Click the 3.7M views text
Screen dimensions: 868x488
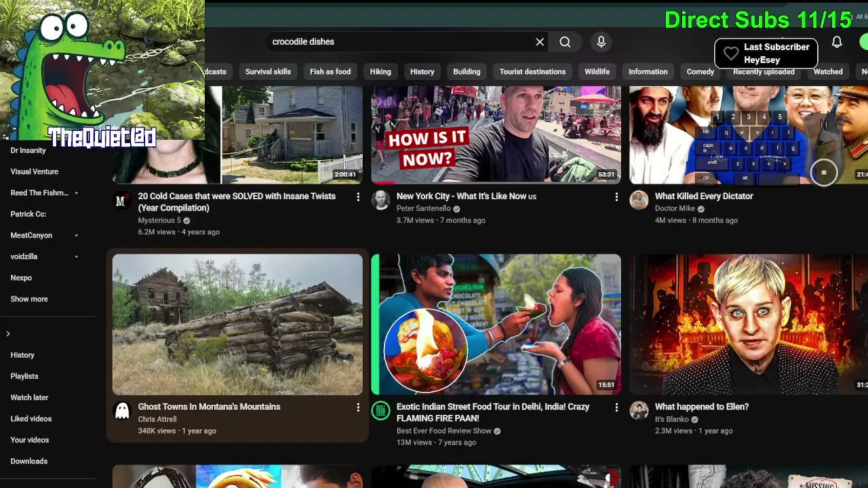(x=415, y=220)
